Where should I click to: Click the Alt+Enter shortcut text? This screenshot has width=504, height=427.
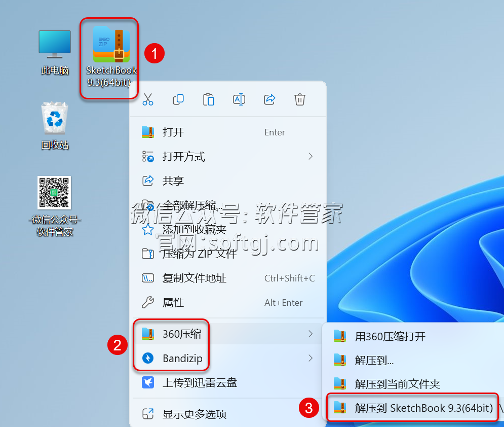(284, 302)
